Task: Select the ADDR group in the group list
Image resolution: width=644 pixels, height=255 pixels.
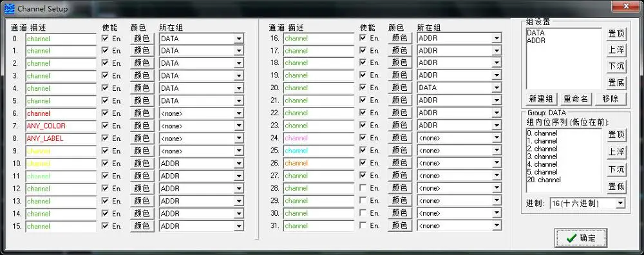Action: click(x=536, y=41)
